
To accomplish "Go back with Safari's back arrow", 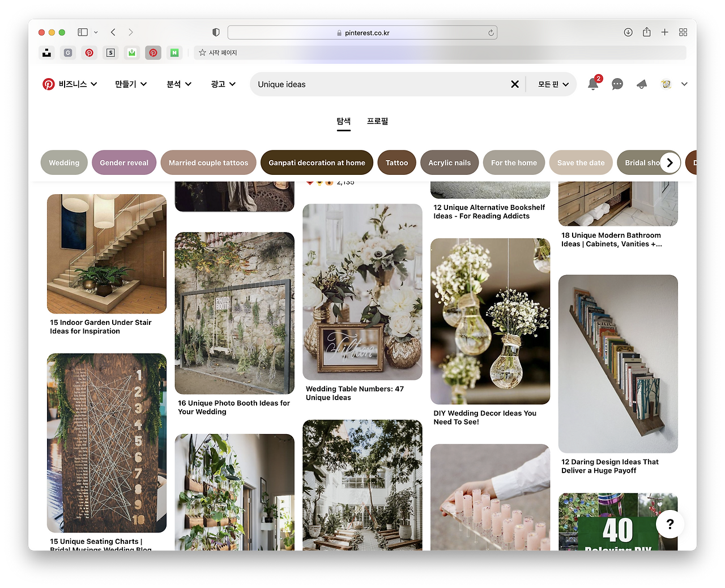I will pyautogui.click(x=113, y=32).
